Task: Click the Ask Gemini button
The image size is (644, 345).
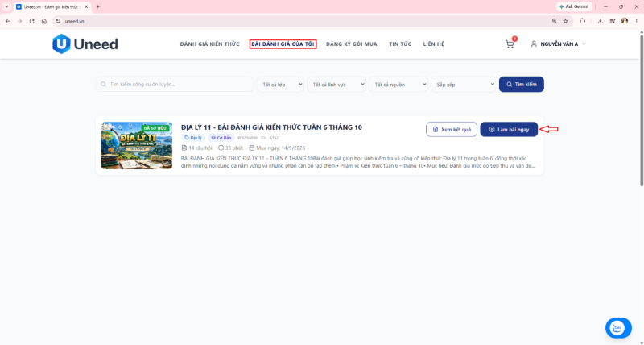Action: point(574,7)
